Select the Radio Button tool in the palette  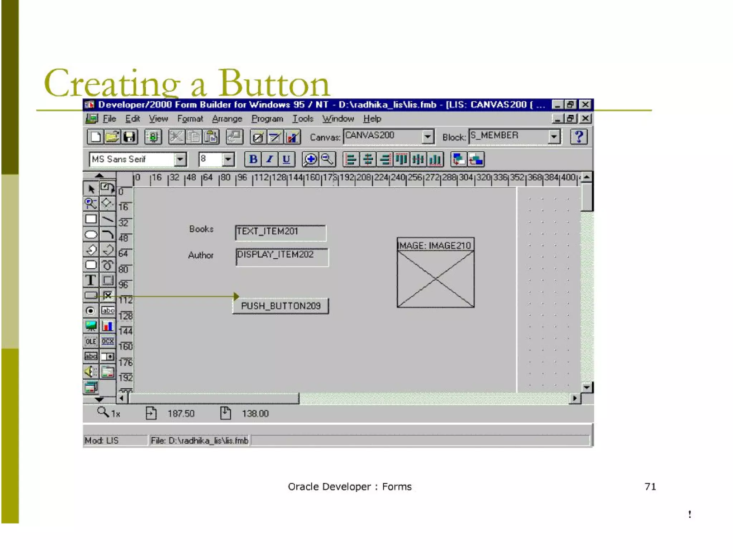pos(91,311)
